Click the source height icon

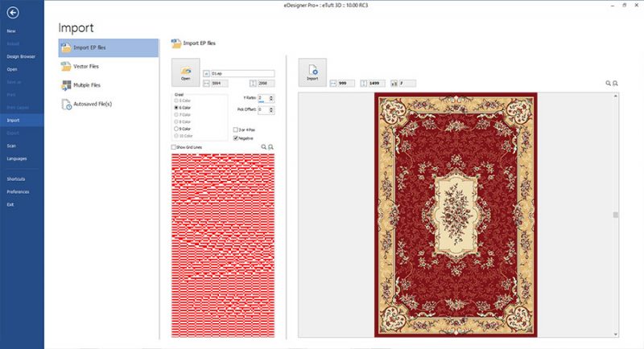click(253, 84)
